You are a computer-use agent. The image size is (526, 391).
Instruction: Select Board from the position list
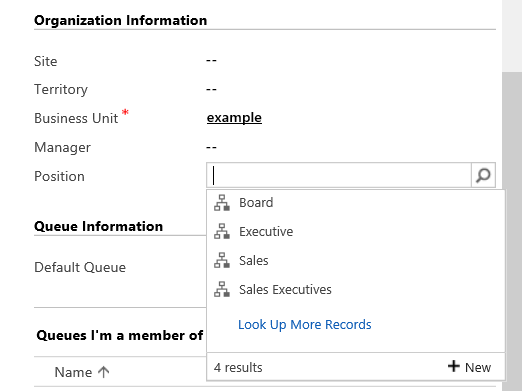click(x=356, y=203)
